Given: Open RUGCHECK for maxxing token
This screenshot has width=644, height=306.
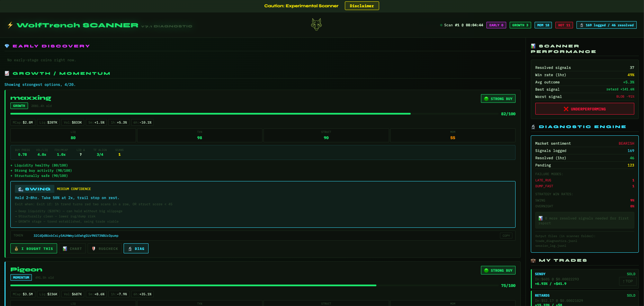Looking at the screenshot, I should [105, 249].
